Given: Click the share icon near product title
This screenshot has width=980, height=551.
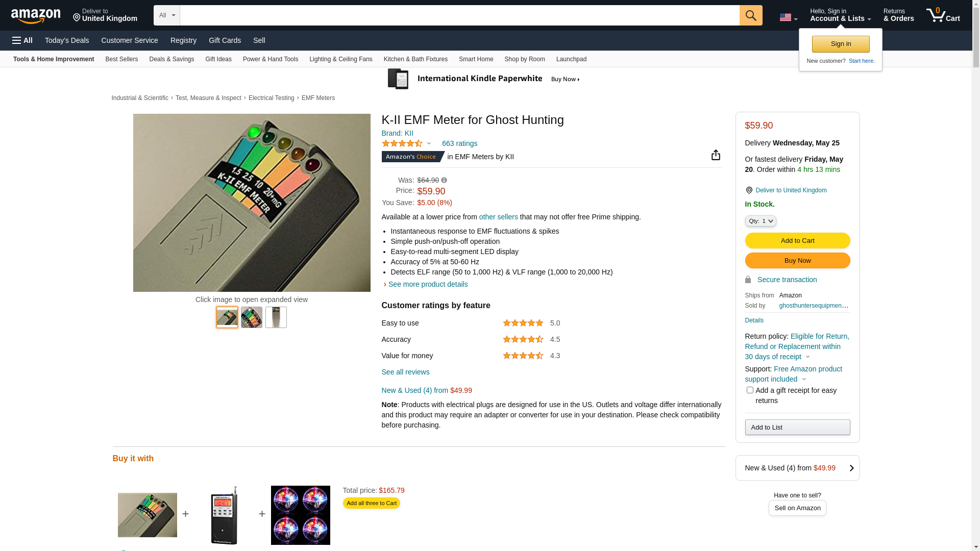Looking at the screenshot, I should (716, 155).
